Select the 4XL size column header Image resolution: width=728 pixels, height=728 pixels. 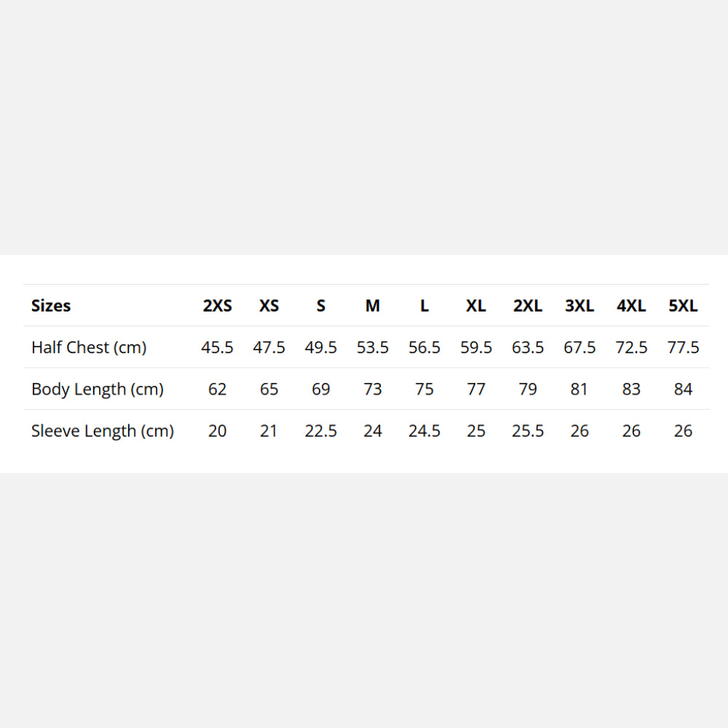[x=631, y=306]
